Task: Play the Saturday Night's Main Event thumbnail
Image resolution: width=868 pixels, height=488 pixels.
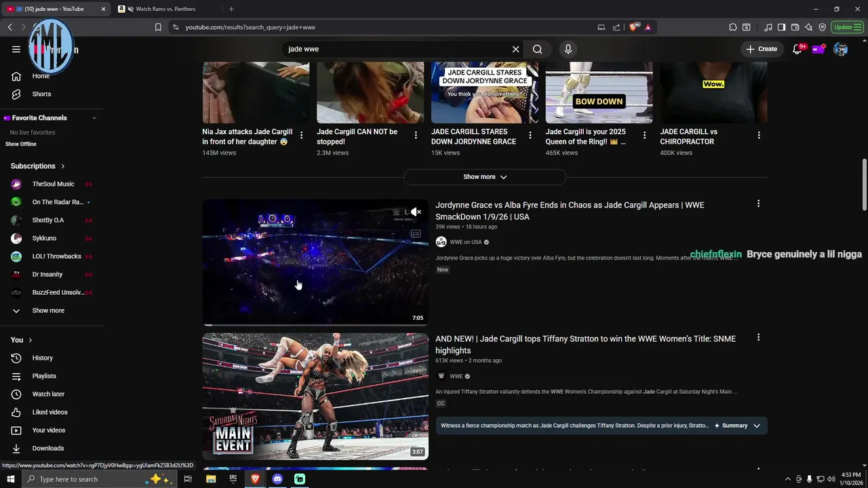Action: point(315,396)
